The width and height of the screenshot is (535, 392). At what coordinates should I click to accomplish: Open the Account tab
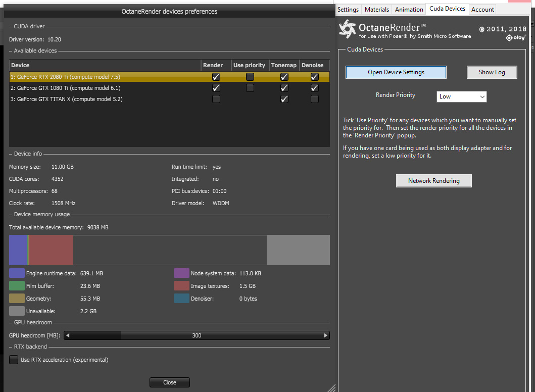(482, 10)
